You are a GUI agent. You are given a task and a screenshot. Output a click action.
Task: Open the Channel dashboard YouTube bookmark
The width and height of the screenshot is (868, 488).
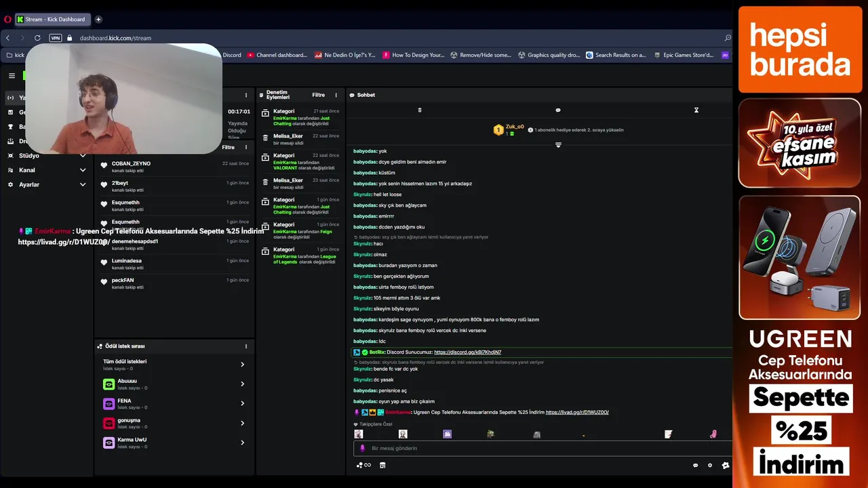(277, 55)
